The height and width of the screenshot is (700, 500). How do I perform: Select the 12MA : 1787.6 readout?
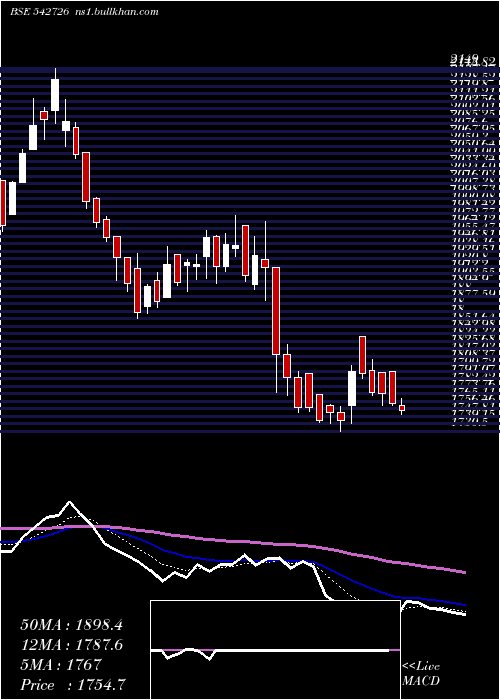point(71,645)
